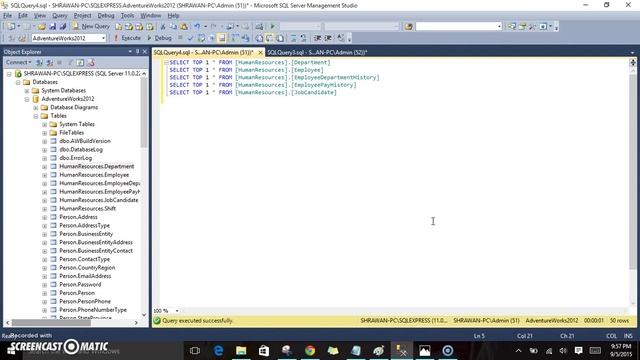
Task: Open Object Explorer window position dropdown
Action: (x=130, y=51)
